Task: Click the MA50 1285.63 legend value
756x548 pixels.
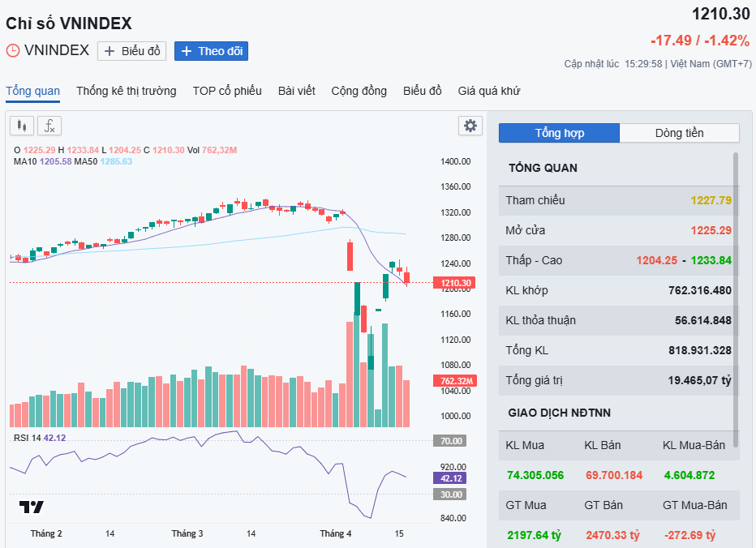Action: point(116,161)
